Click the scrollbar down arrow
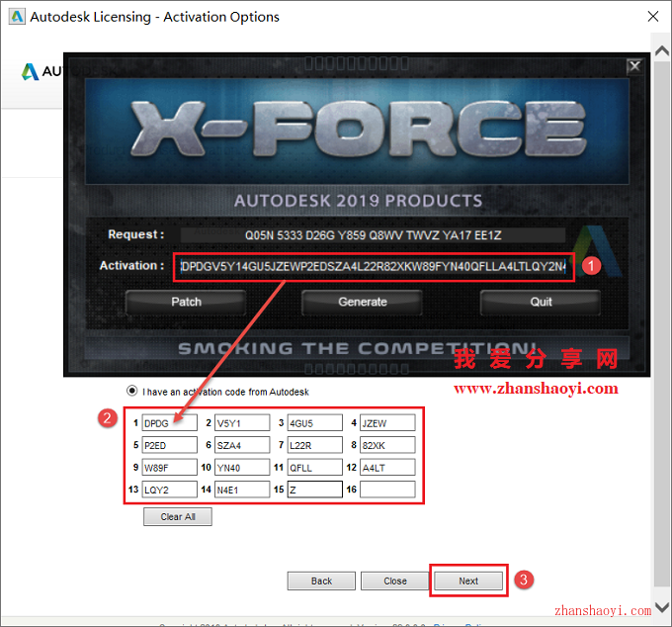The height and width of the screenshot is (627, 672). click(662, 607)
